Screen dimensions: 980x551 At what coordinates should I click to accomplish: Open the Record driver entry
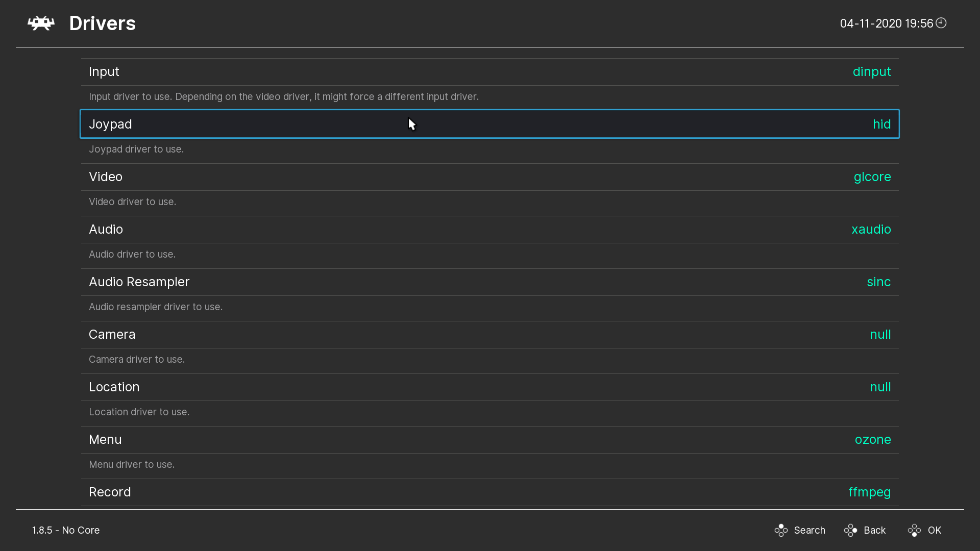pyautogui.click(x=110, y=492)
